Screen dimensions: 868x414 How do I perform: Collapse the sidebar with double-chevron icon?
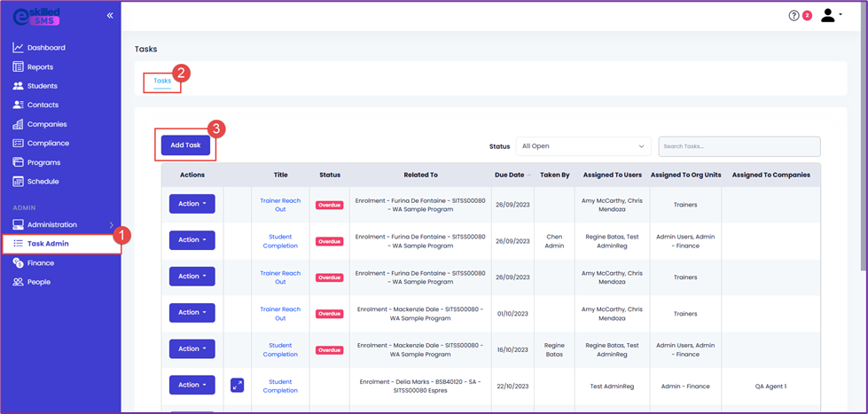pos(110,15)
